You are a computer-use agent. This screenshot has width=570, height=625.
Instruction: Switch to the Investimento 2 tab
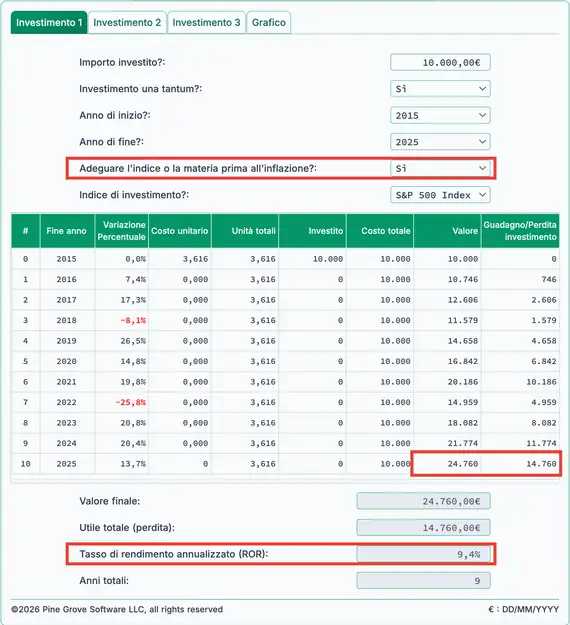[127, 22]
